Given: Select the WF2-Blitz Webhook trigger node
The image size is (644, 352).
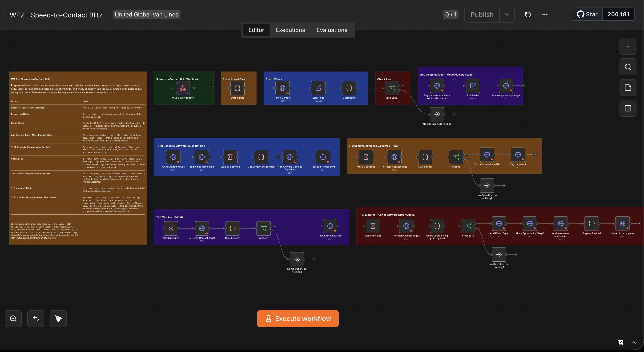Looking at the screenshot, I should pos(183,88).
